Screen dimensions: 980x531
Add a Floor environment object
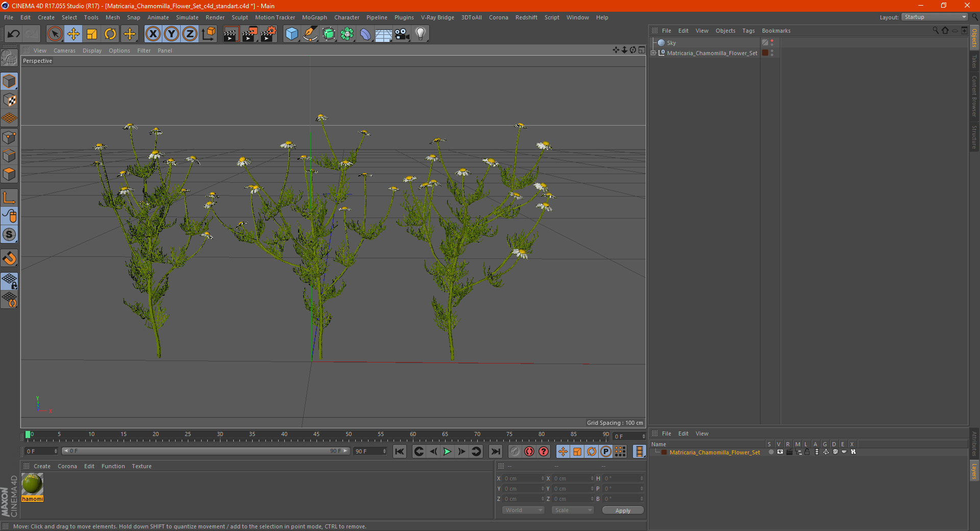click(383, 34)
